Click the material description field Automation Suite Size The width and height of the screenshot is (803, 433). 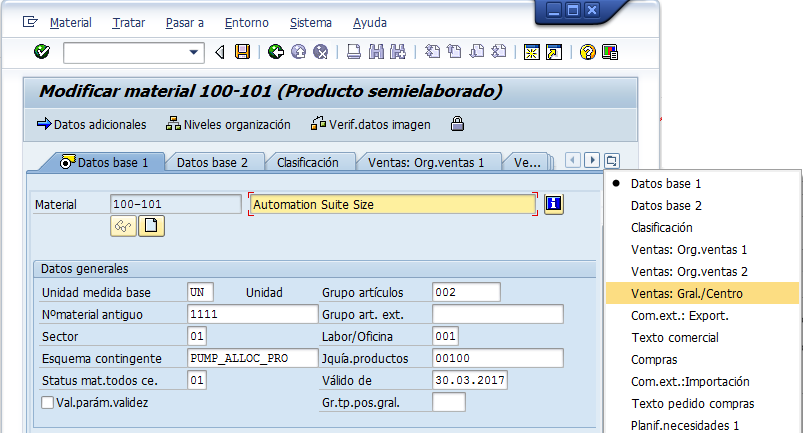(x=393, y=204)
